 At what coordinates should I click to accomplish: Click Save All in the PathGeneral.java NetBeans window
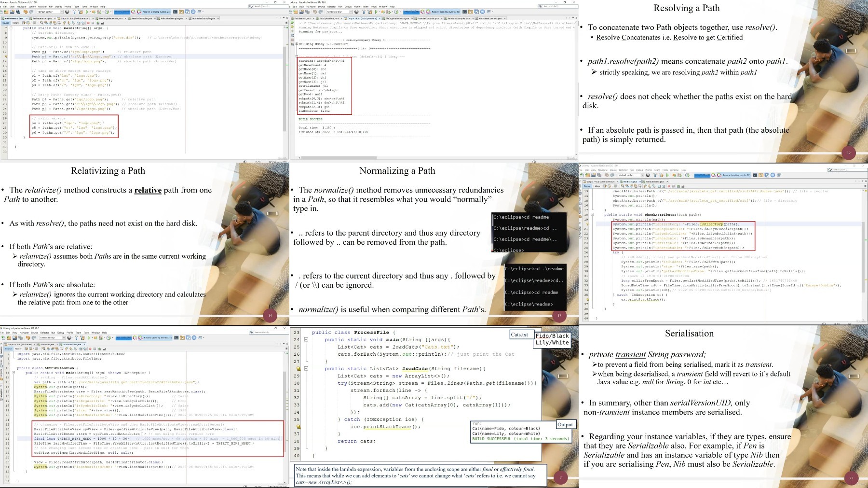coord(18,12)
